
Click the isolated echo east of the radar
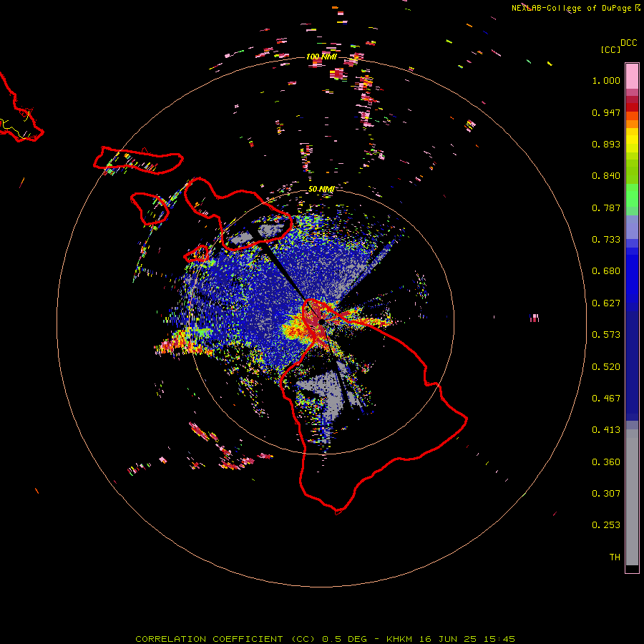(x=535, y=318)
